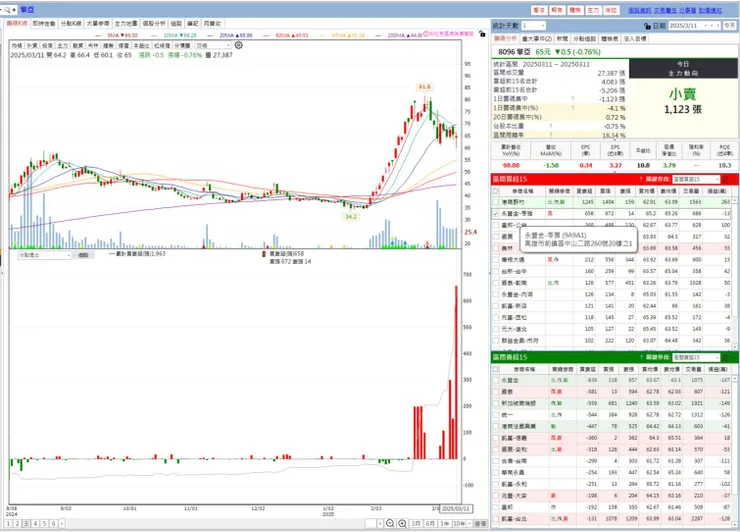740x532 pixels.
Task: Toggle the lock icon above the K-line chart
Action: (482, 34)
